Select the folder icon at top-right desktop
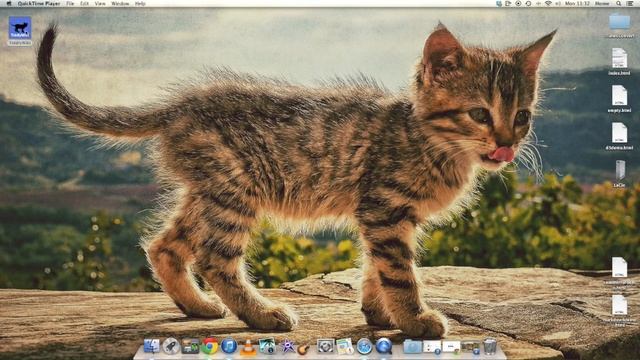Screen dimensions: 640x360 coord(619,22)
